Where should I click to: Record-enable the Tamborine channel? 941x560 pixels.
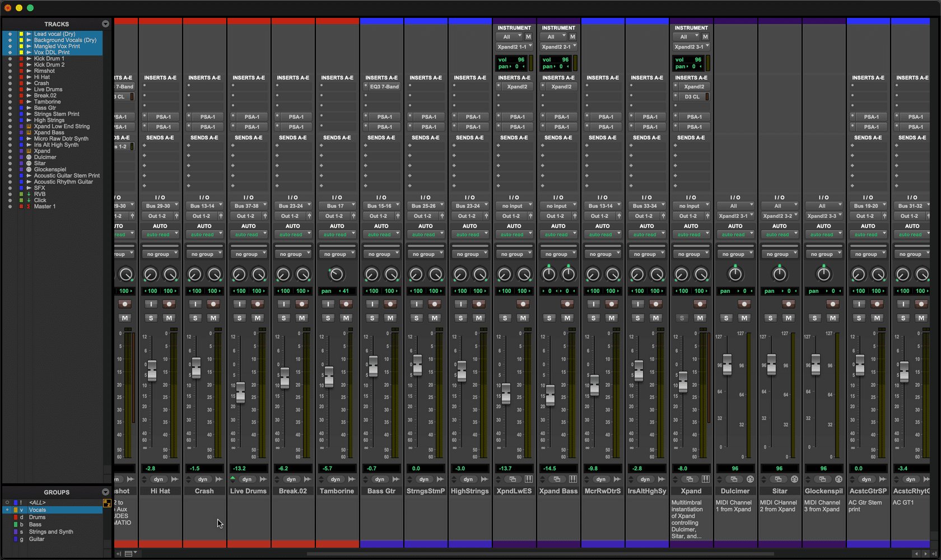coord(346,304)
